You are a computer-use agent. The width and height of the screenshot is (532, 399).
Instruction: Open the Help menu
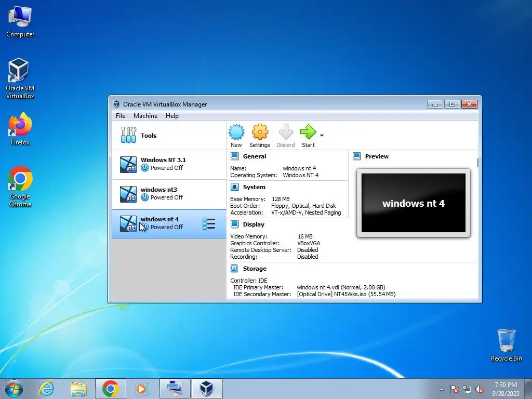pos(172,116)
